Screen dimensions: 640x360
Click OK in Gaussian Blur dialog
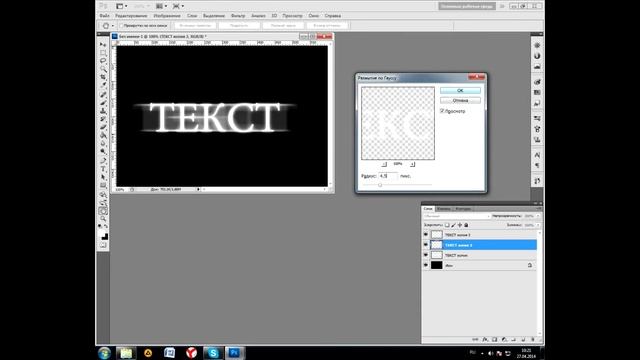tap(460, 90)
